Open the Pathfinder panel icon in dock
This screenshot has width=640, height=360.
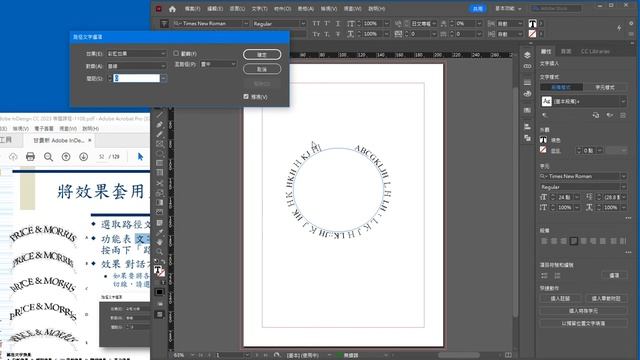pos(527,138)
